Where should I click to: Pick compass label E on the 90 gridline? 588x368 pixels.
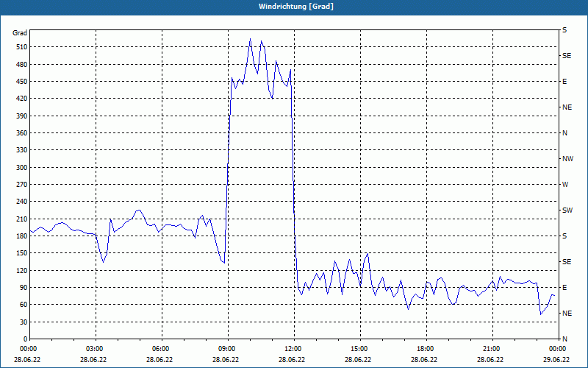coord(564,288)
